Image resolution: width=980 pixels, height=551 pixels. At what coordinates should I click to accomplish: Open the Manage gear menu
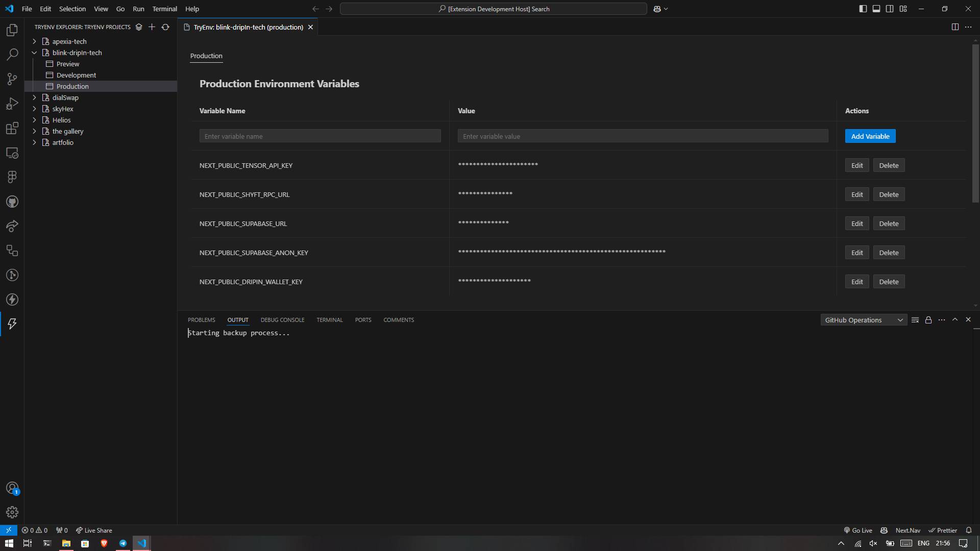pos(12,512)
